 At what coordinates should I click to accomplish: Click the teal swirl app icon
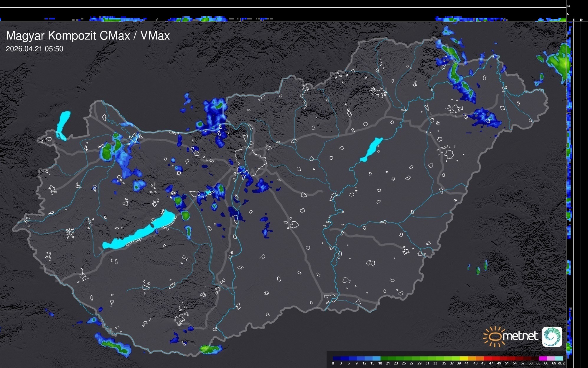point(552,336)
